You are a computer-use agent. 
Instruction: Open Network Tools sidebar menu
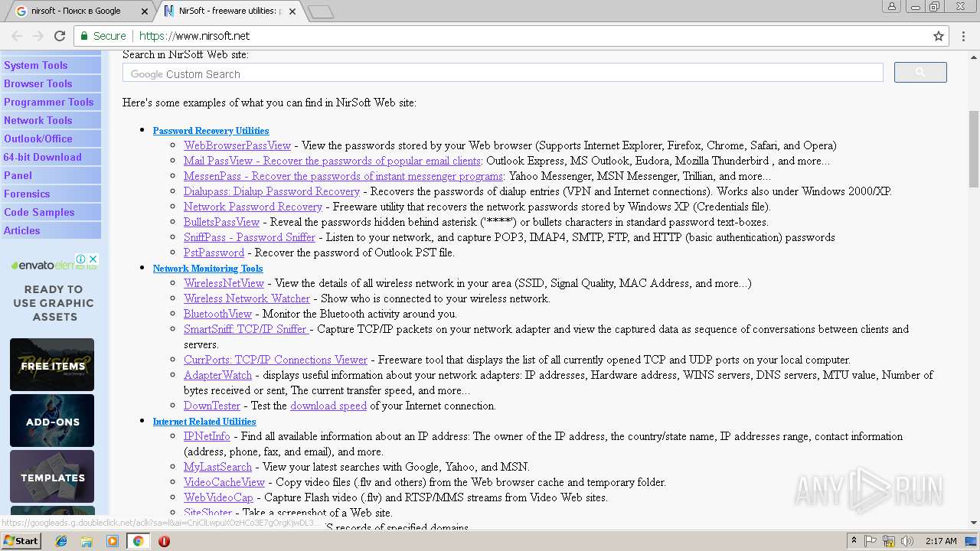[51, 120]
